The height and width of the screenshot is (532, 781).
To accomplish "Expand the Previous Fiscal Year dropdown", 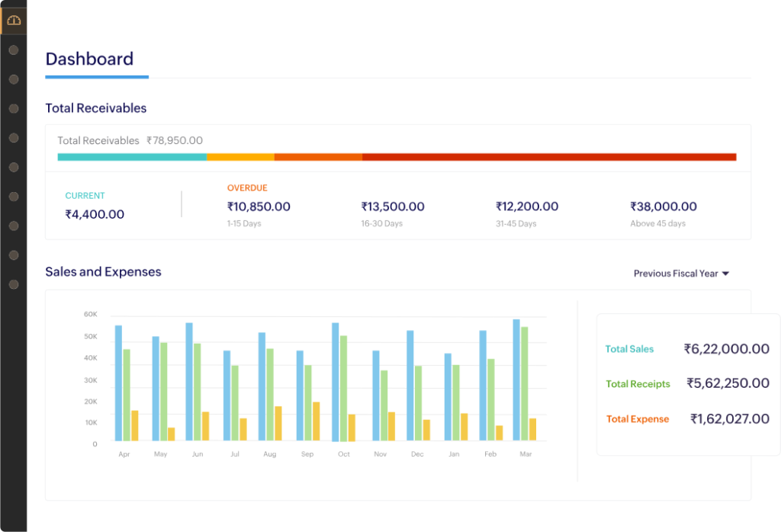I will point(681,274).
